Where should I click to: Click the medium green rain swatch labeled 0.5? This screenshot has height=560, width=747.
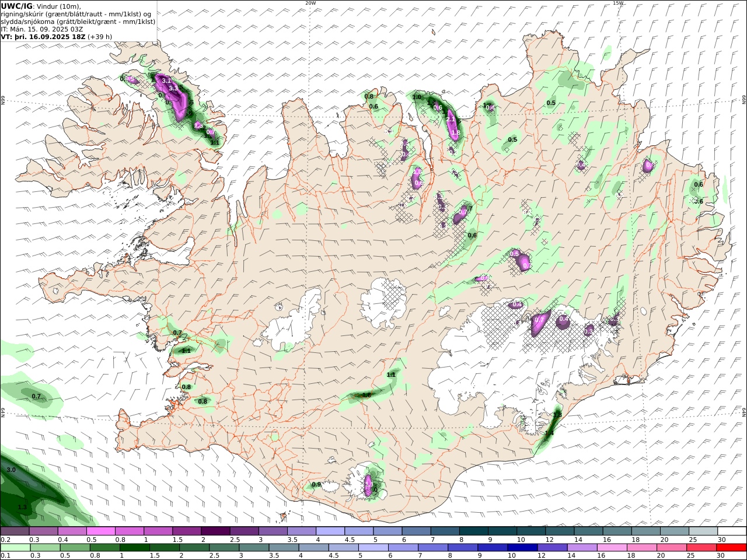point(75,548)
